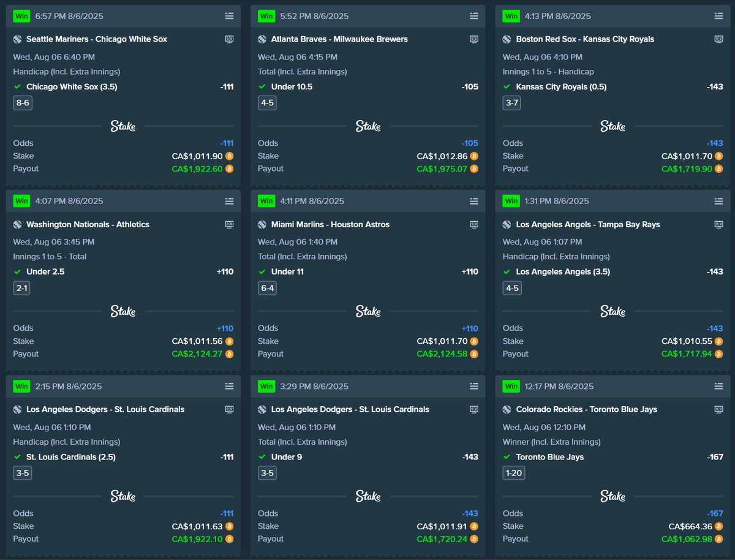
Task: Click payout amount CA$2,124.58
Action: point(442,354)
